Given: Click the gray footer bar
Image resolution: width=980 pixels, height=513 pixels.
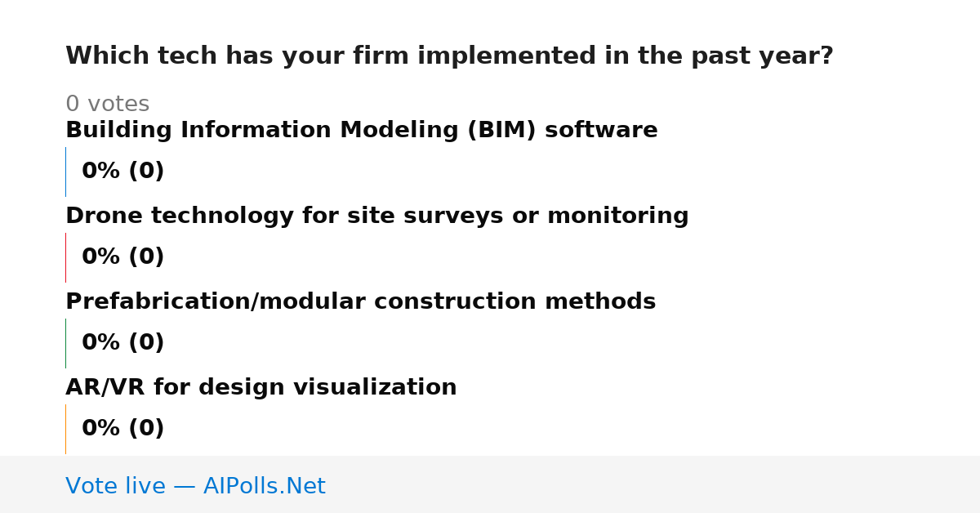Looking at the screenshot, I should (x=490, y=484).
